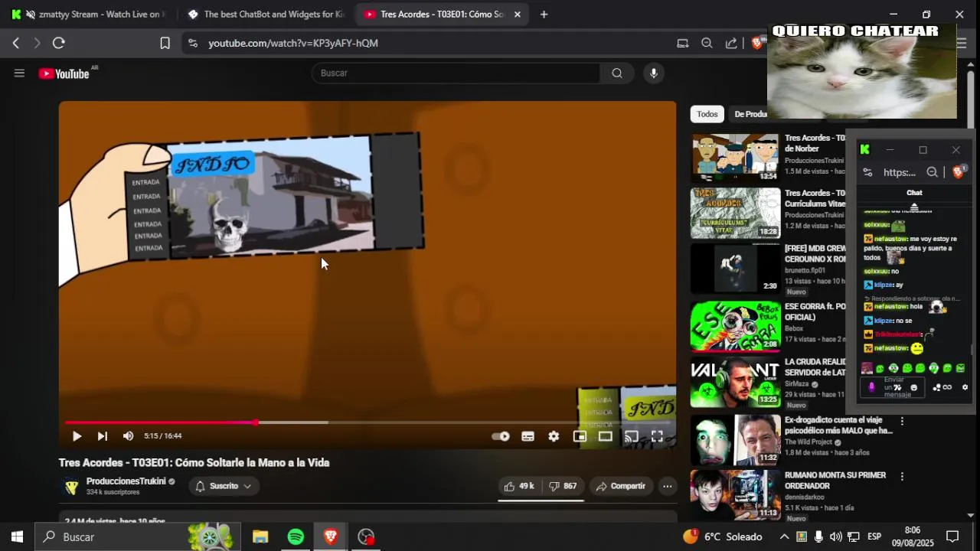Open the Valorant SirMaza 13:25 thumbnail

(735, 382)
